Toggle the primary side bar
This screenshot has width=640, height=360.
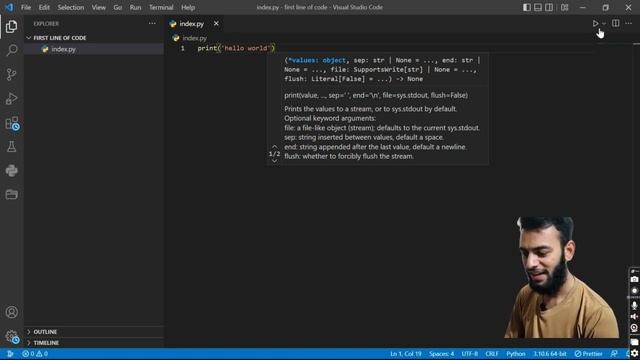pyautogui.click(x=527, y=7)
